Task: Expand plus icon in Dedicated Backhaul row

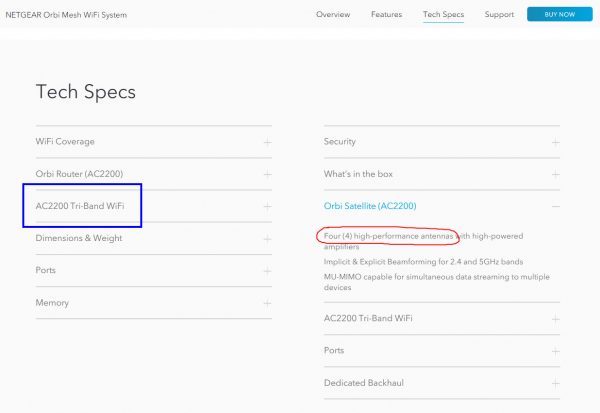Action: [556, 384]
